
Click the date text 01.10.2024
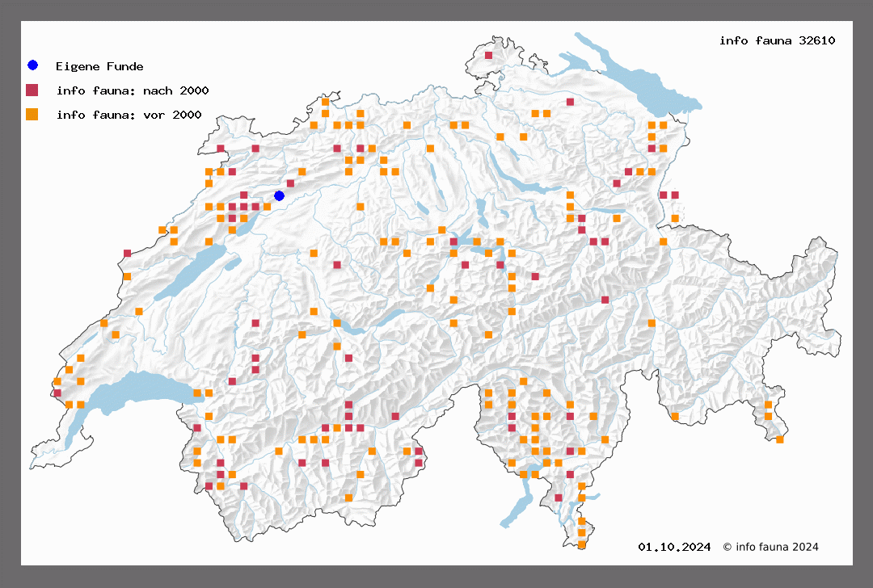(x=674, y=547)
